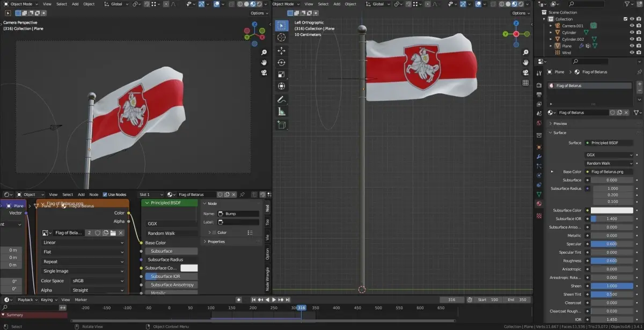
Task: Toggle auto keying record button in timeline
Action: click(239, 299)
